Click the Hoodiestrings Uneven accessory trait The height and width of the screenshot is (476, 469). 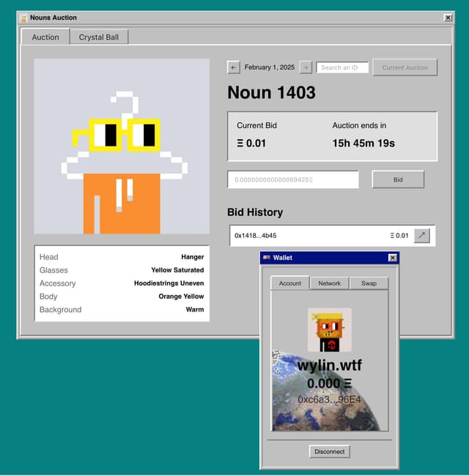(169, 283)
